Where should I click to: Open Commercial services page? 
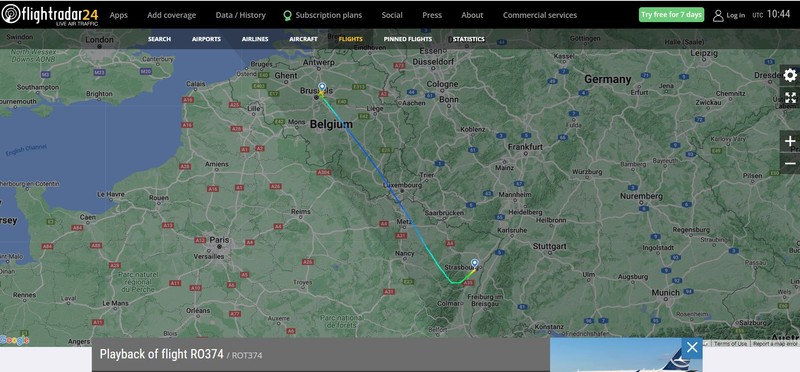coord(540,15)
